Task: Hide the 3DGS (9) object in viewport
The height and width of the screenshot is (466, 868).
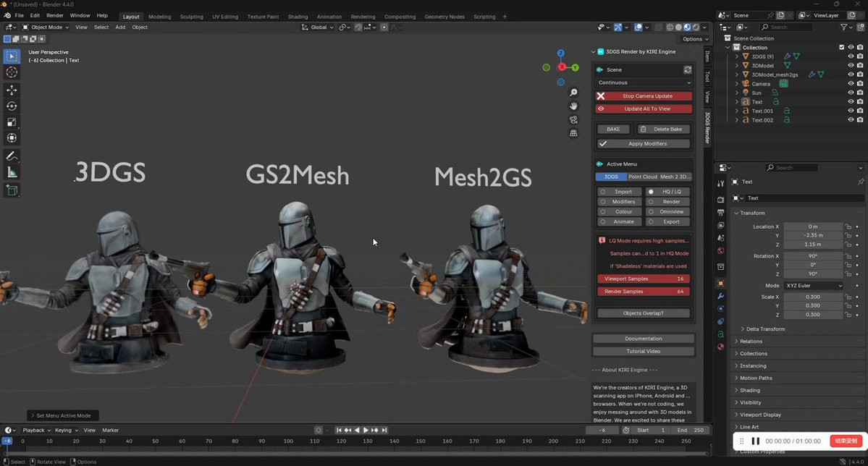Action: (x=851, y=56)
